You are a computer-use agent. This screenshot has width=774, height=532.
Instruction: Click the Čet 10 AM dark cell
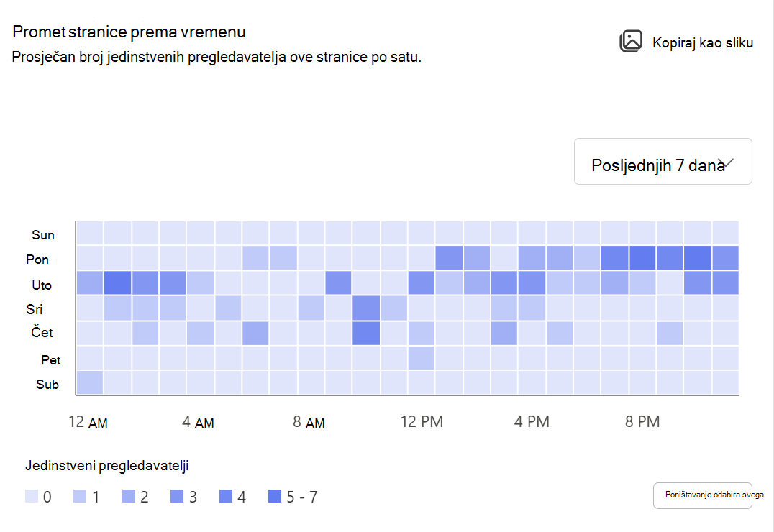[366, 333]
